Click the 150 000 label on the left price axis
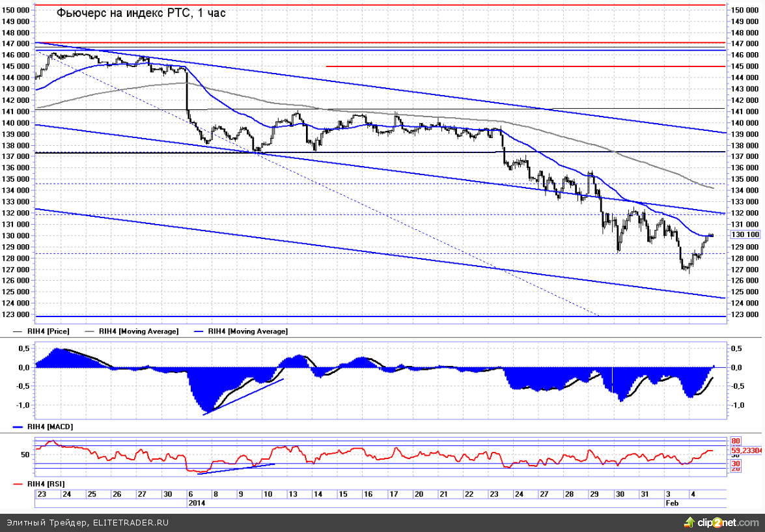 pyautogui.click(x=17, y=10)
